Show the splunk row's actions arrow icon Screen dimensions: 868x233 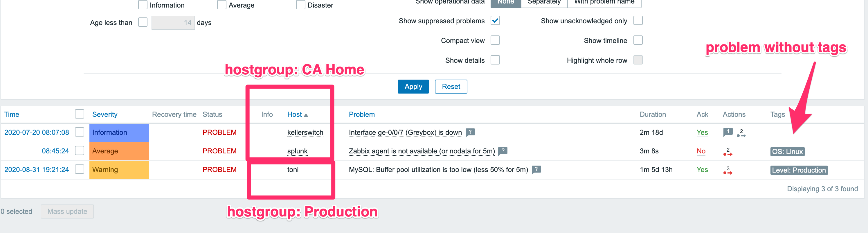click(728, 152)
